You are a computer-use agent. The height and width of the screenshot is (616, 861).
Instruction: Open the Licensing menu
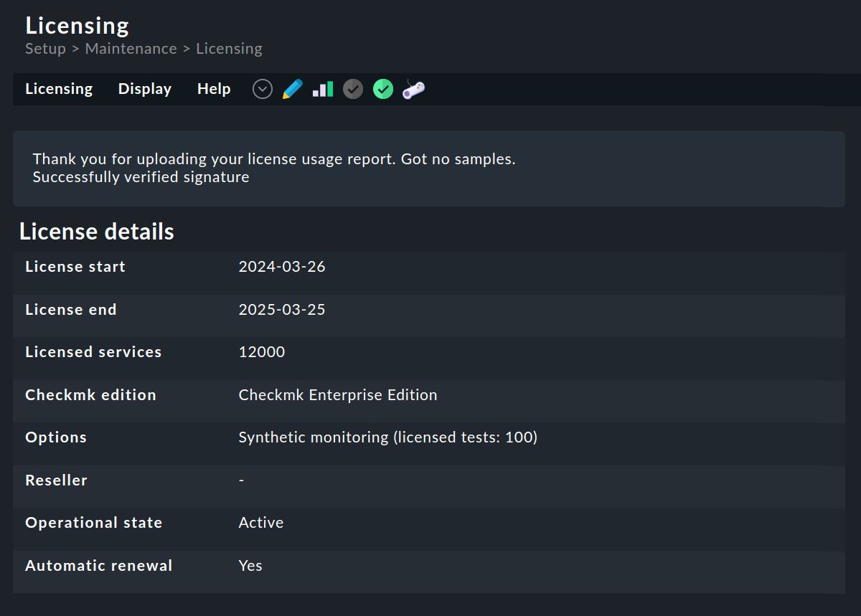(x=59, y=89)
